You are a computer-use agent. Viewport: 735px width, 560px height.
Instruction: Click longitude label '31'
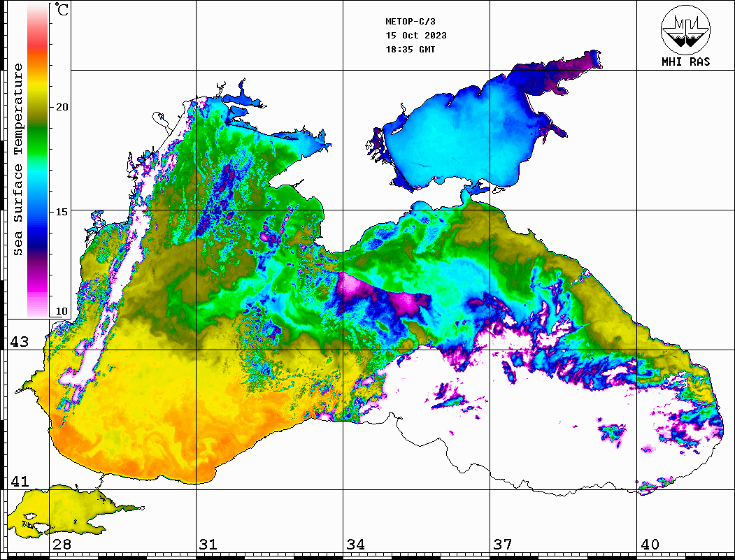coord(208,545)
